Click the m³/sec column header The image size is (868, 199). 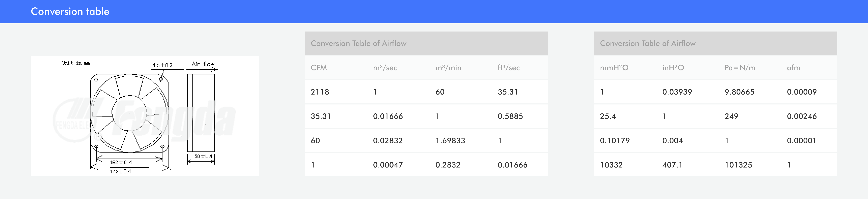[385, 67]
